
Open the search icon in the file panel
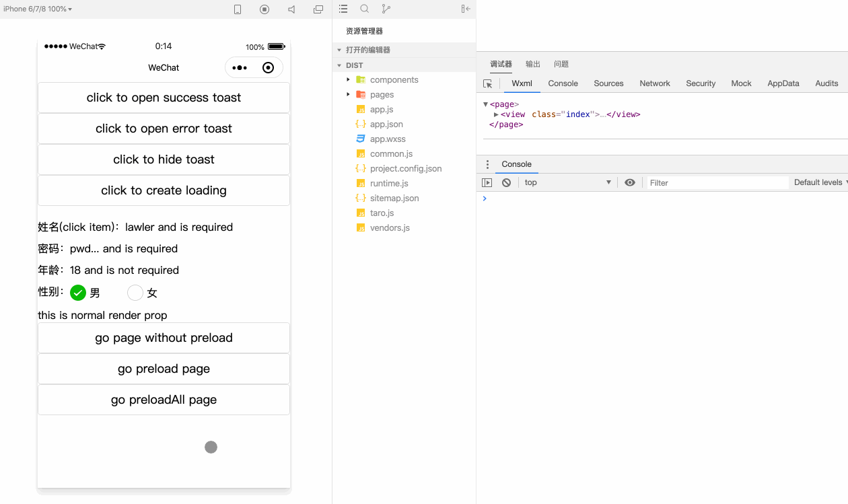pos(365,9)
